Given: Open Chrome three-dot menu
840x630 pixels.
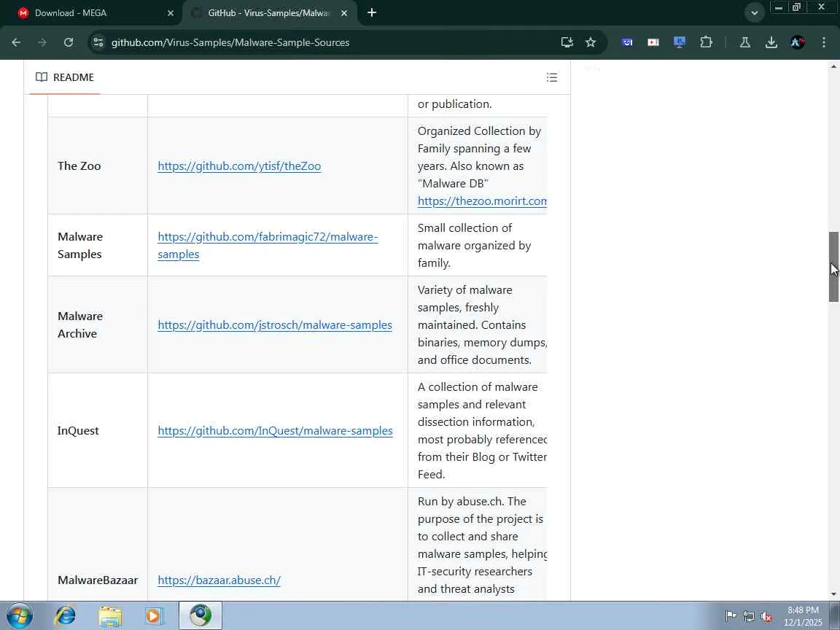Looking at the screenshot, I should point(823,42).
